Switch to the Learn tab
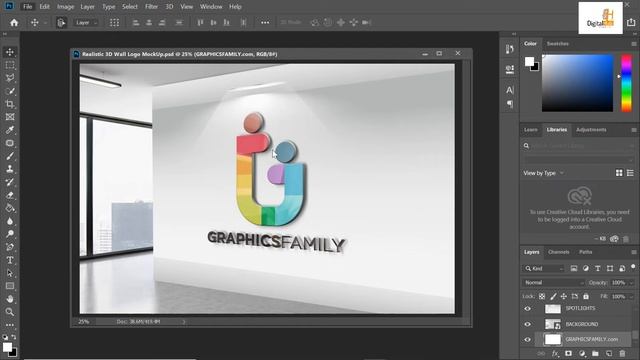 click(x=531, y=130)
